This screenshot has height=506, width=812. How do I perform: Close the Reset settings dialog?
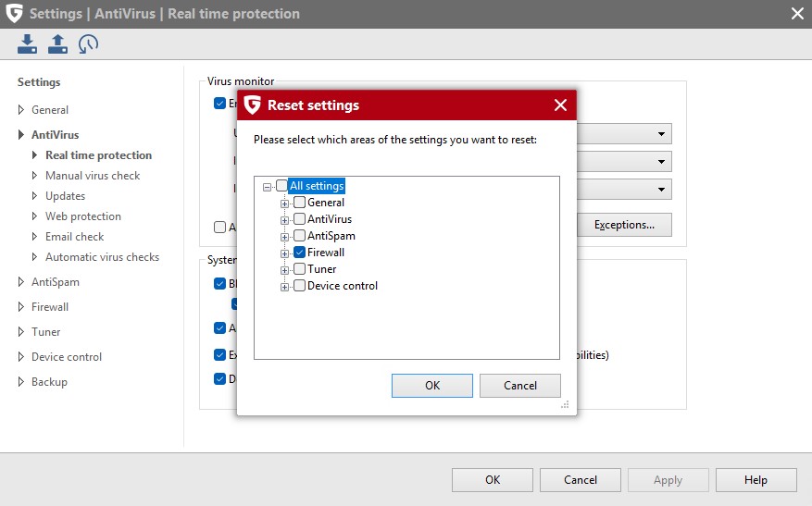(x=560, y=105)
